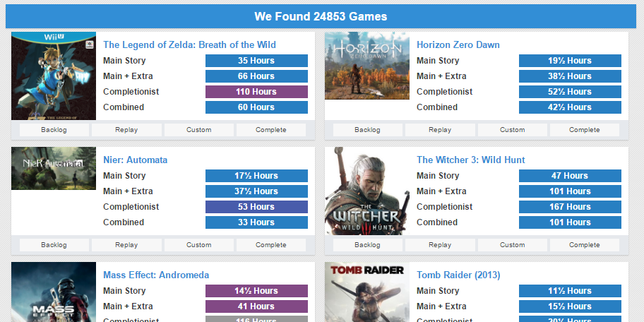
Task: Add Horizon Zero Dawn to Custom
Action: click(512, 130)
